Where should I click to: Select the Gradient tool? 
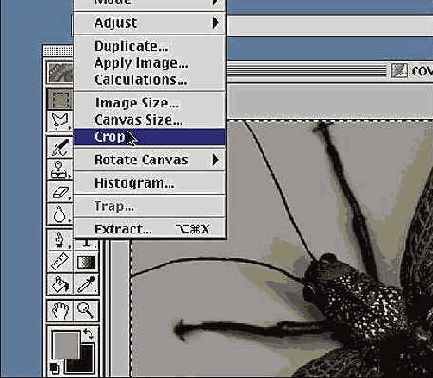point(87,262)
